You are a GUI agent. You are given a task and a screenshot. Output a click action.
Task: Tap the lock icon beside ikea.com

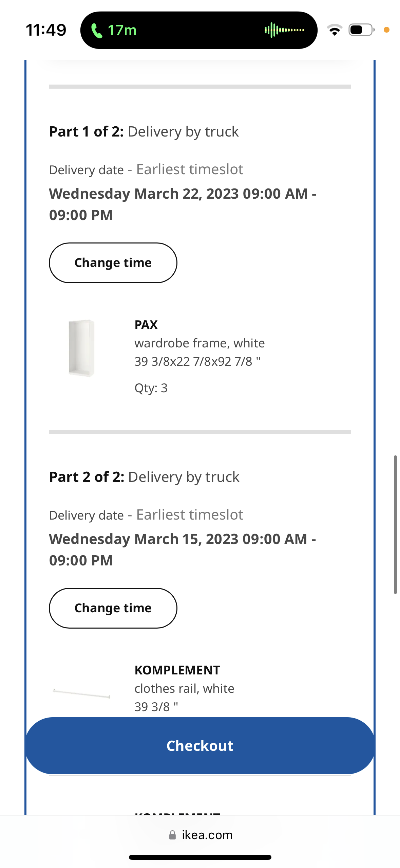click(x=173, y=835)
